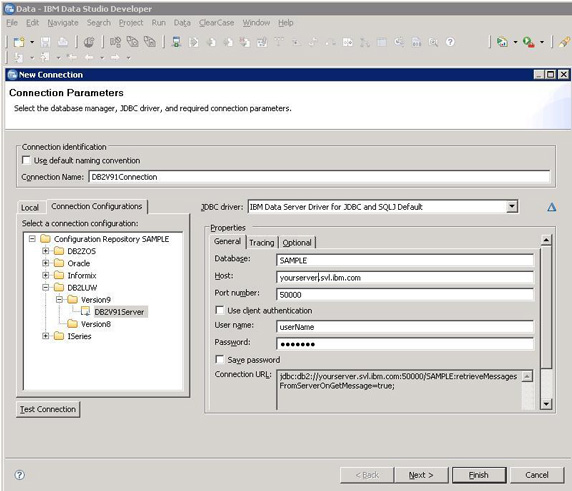This screenshot has width=572, height=491.
Task: Click the Informix folder icon
Action: (59, 275)
